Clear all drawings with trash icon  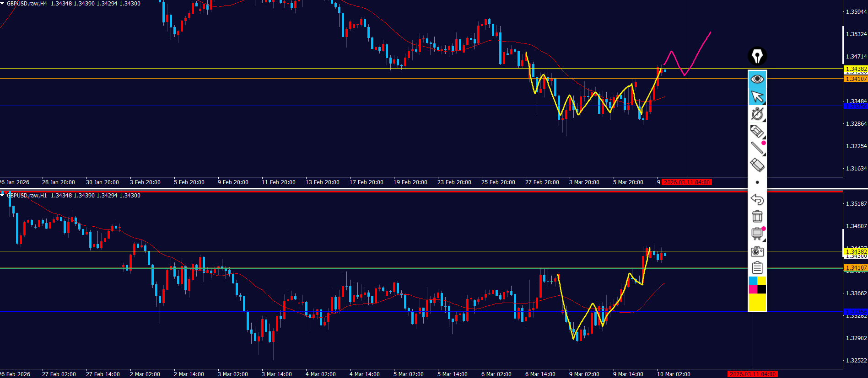coord(757,216)
